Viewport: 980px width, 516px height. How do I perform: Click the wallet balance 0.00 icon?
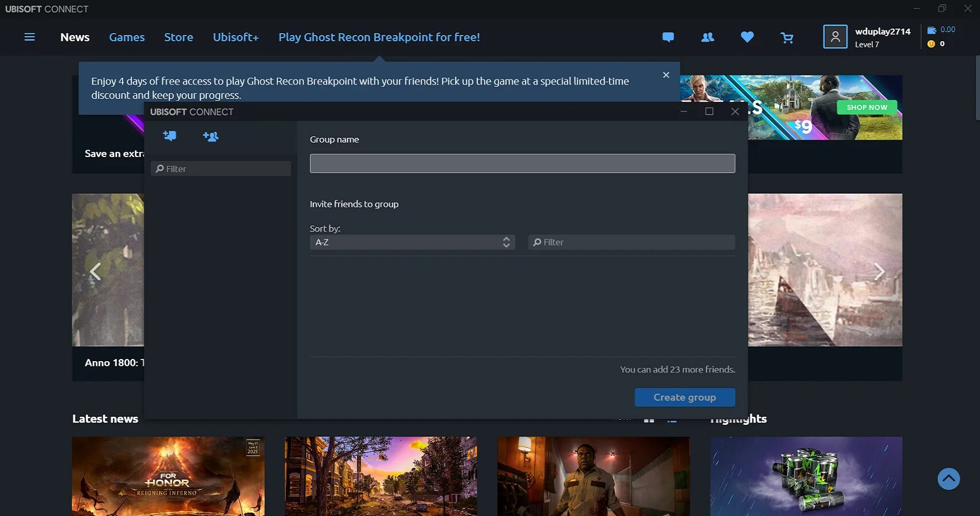(932, 30)
